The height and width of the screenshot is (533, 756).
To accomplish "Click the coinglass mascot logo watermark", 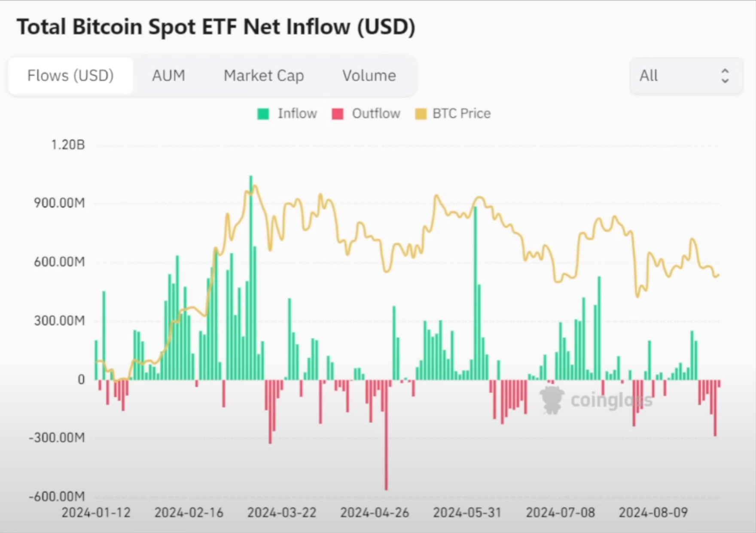I will click(552, 400).
